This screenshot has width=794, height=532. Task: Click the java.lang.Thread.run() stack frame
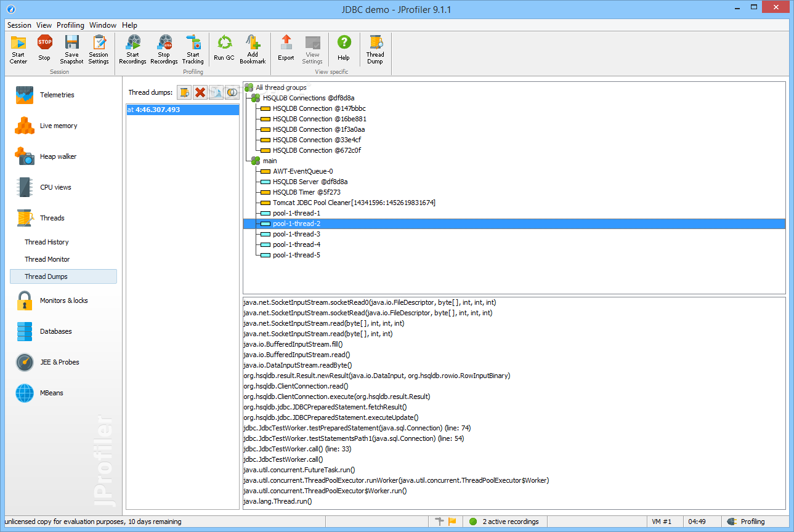pyautogui.click(x=278, y=501)
